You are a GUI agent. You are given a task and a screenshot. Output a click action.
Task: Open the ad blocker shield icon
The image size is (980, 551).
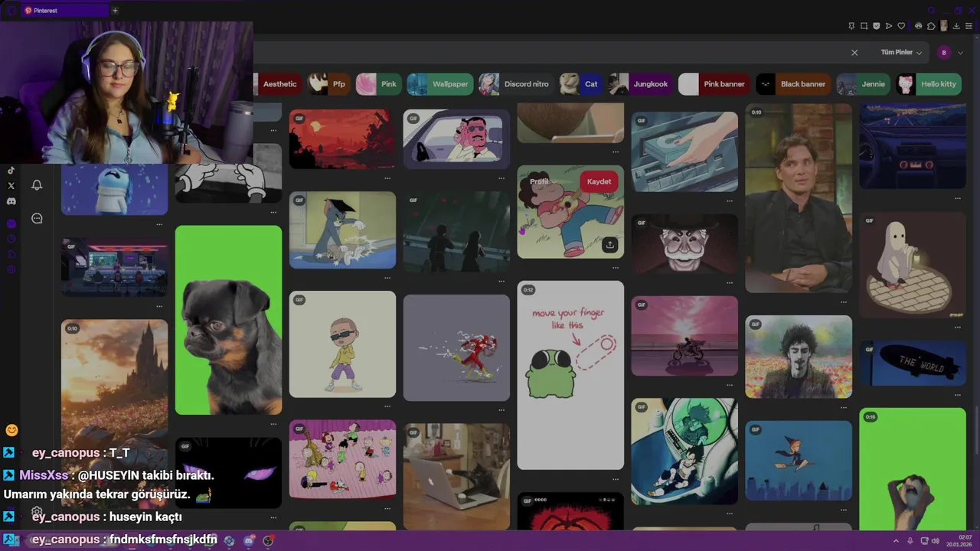(x=877, y=26)
